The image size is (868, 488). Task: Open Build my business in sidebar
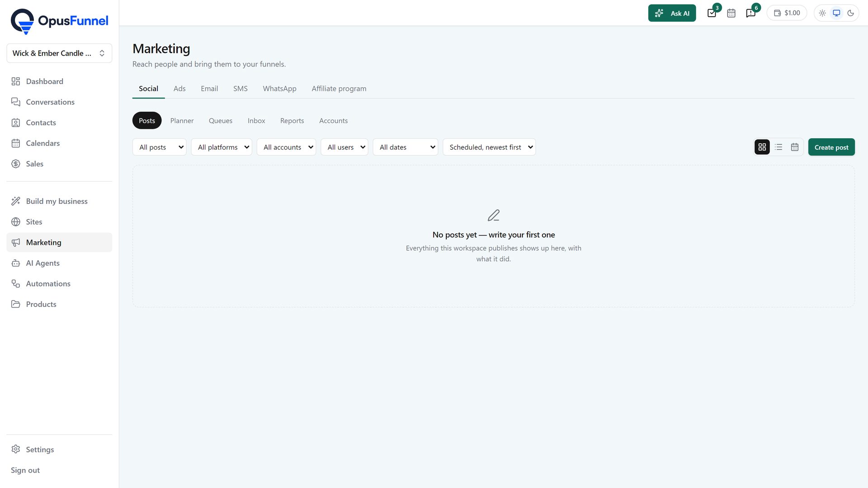[59, 201]
